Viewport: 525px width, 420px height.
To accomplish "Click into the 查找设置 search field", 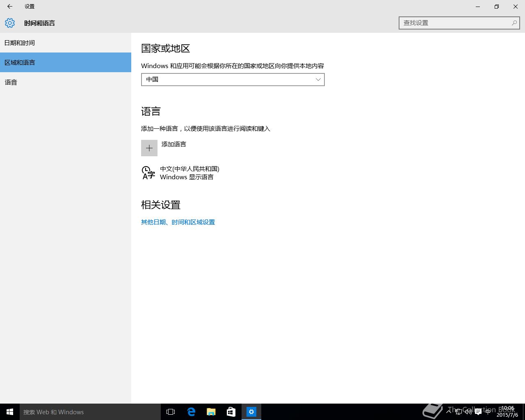I will (x=459, y=23).
